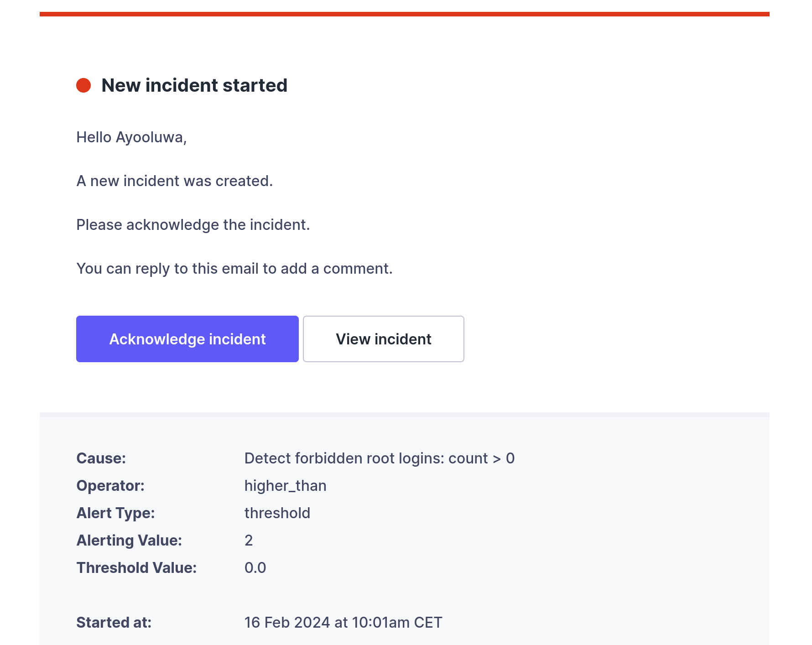Image resolution: width=812 pixels, height=645 pixels.
Task: Click the Hello Ayooluwa greeting text
Action: [131, 137]
